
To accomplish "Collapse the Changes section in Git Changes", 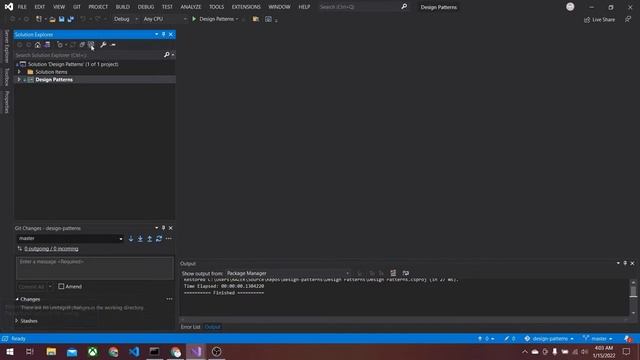I will click(17, 299).
